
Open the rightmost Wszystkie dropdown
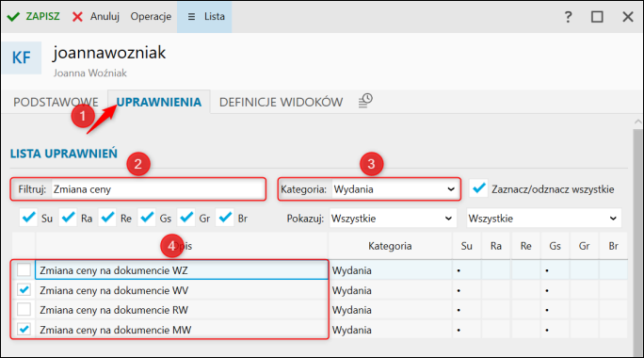pos(544,219)
